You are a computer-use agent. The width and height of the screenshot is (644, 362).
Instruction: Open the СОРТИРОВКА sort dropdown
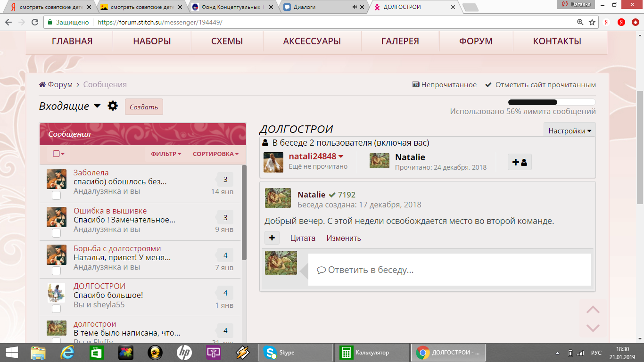(215, 154)
